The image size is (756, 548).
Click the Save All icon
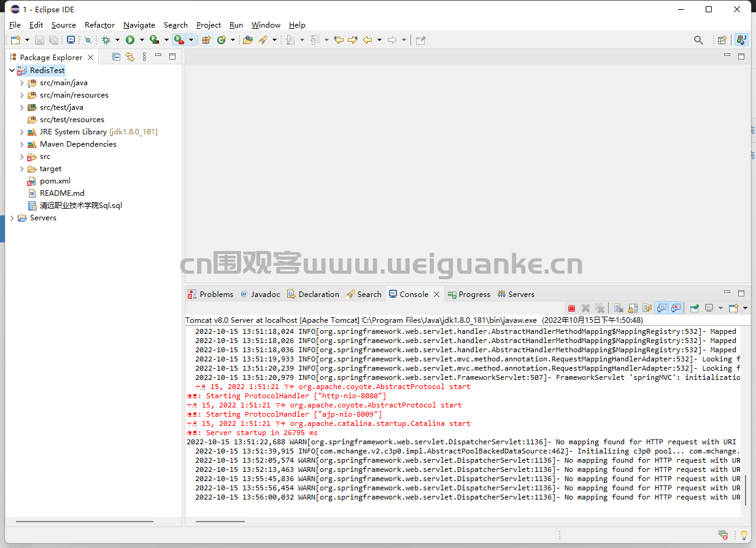[53, 40]
